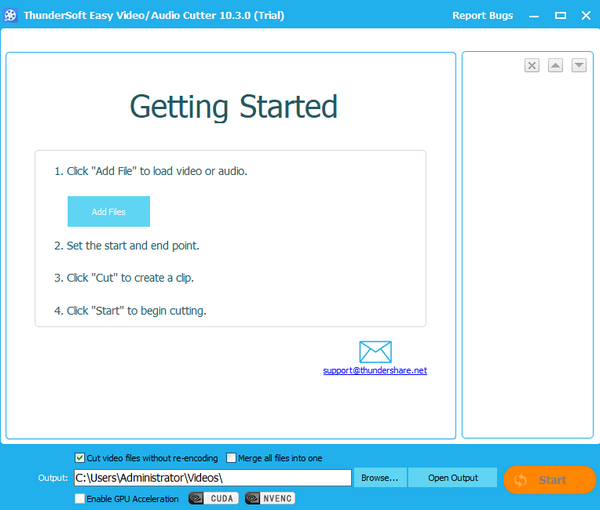The width and height of the screenshot is (600, 510).
Task: Click the envelope email icon
Action: 375,352
